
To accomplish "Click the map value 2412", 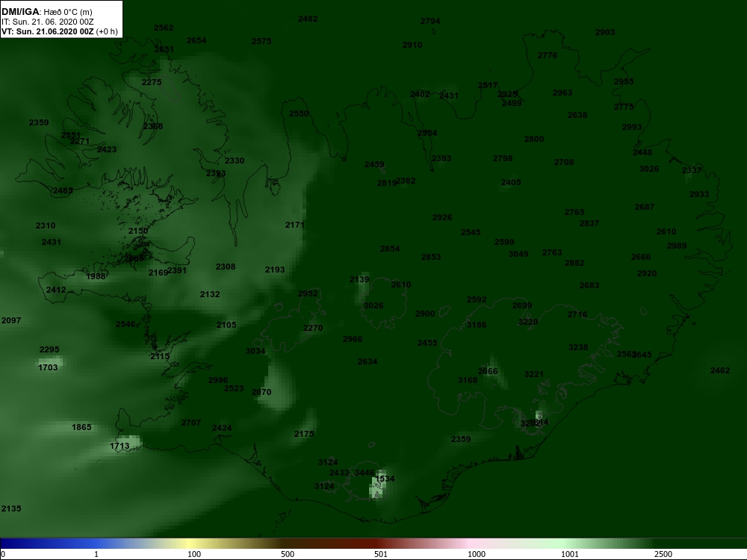I will pos(56,290).
